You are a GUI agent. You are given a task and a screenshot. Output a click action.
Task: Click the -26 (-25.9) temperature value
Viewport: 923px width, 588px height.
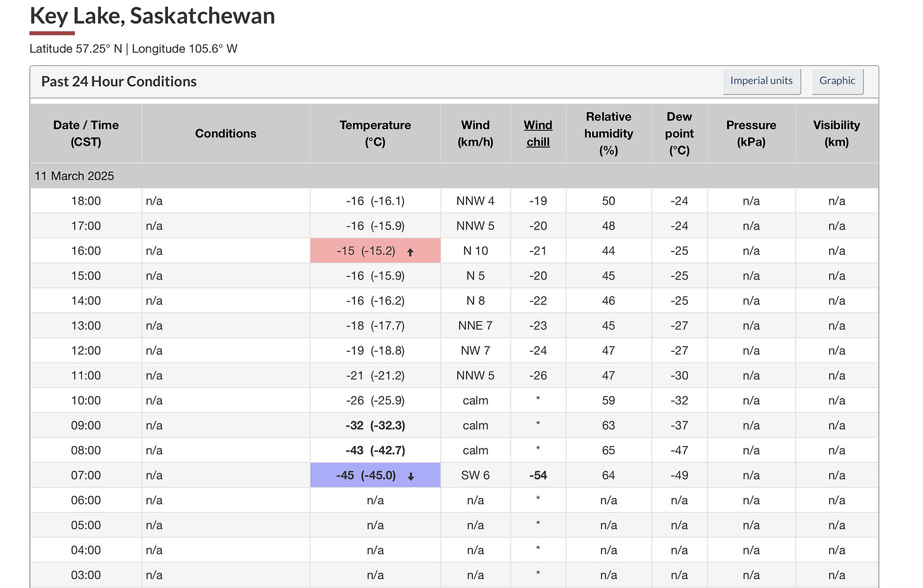375,400
